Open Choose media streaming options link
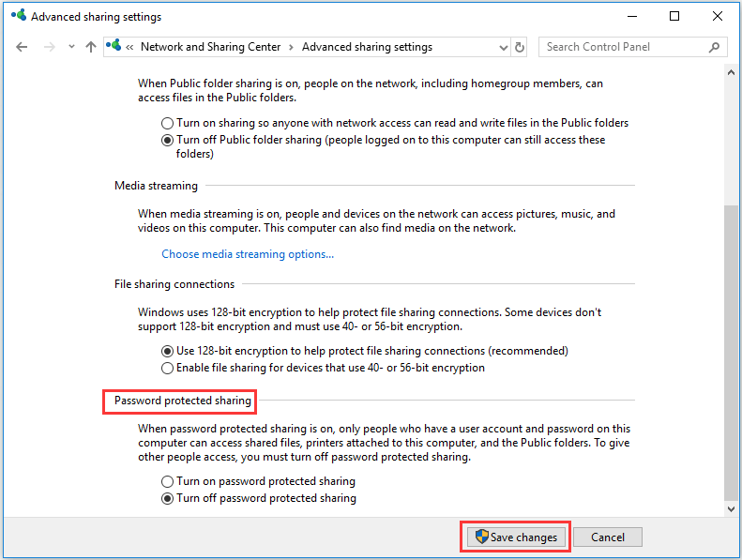The height and width of the screenshot is (560, 742). [x=248, y=254]
